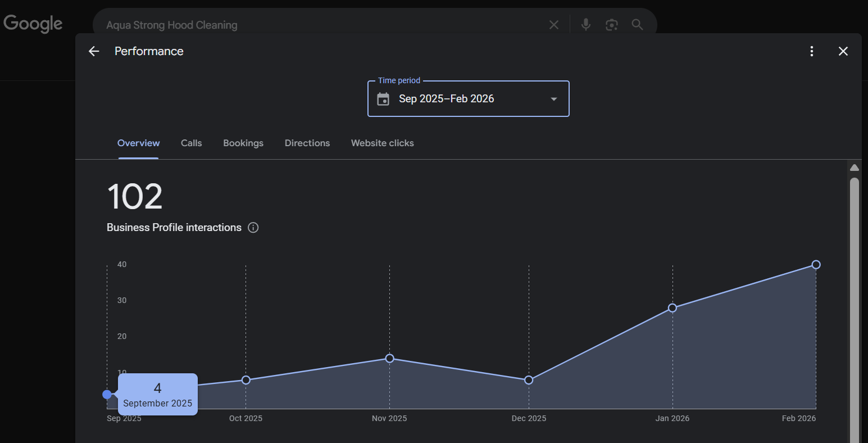Open Google Lens image search
Image resolution: width=868 pixels, height=443 pixels.
coord(611,25)
